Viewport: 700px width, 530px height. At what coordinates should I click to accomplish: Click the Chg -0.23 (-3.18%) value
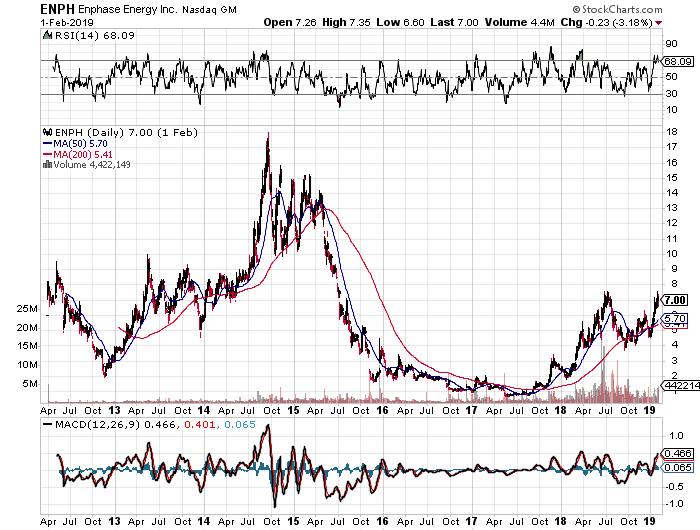[x=607, y=22]
